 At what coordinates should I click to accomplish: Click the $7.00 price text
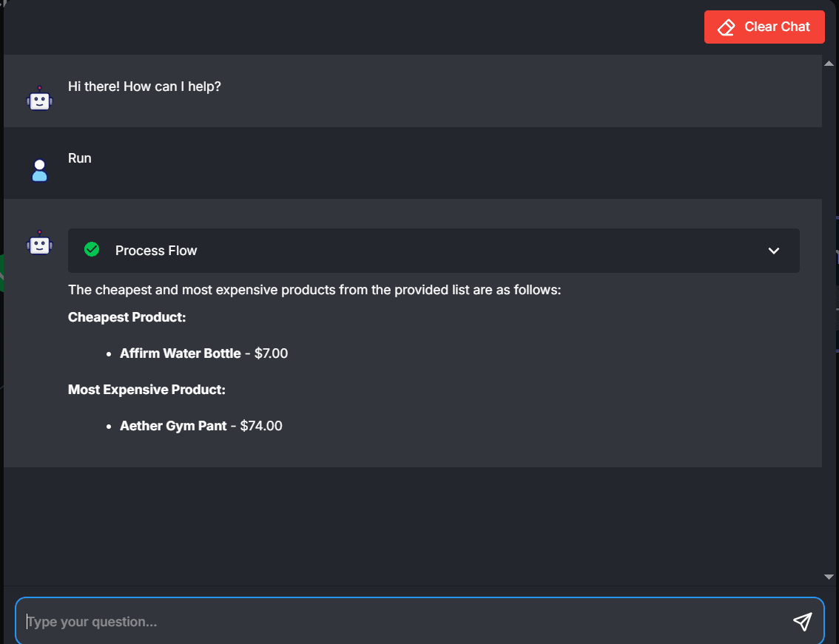click(x=272, y=353)
